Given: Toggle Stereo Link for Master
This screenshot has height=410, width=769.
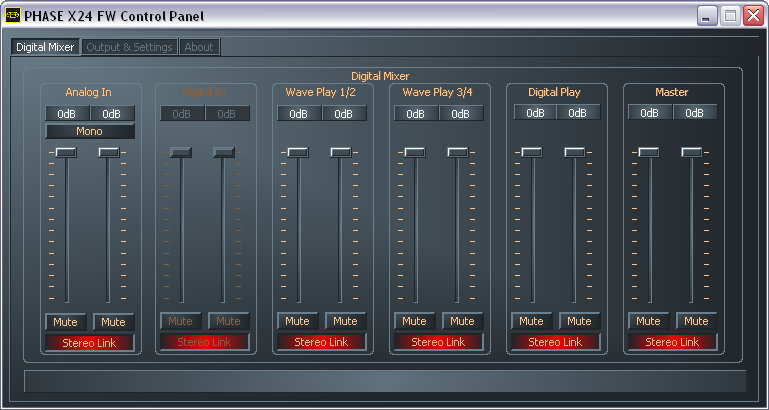Looking at the screenshot, I should 672,342.
